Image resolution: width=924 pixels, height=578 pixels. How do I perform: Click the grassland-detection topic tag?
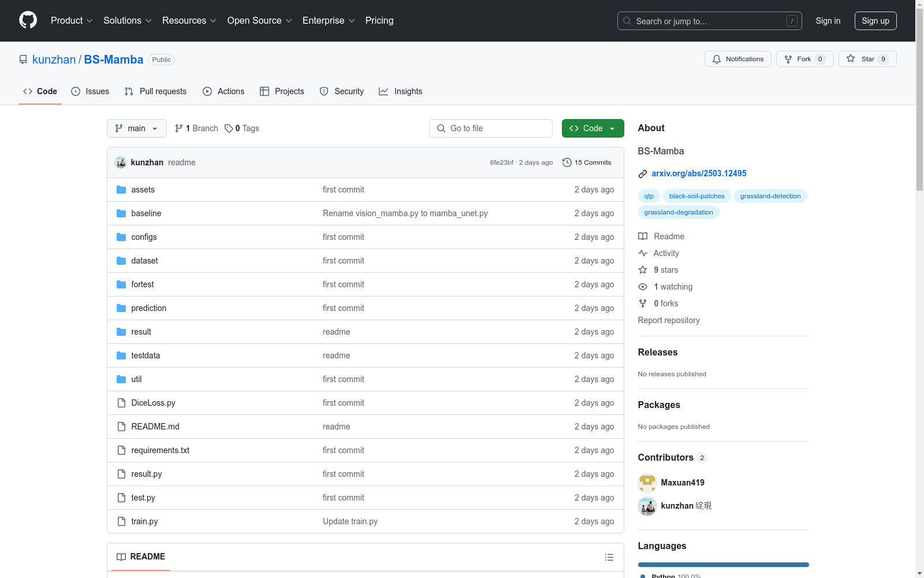[x=770, y=196]
